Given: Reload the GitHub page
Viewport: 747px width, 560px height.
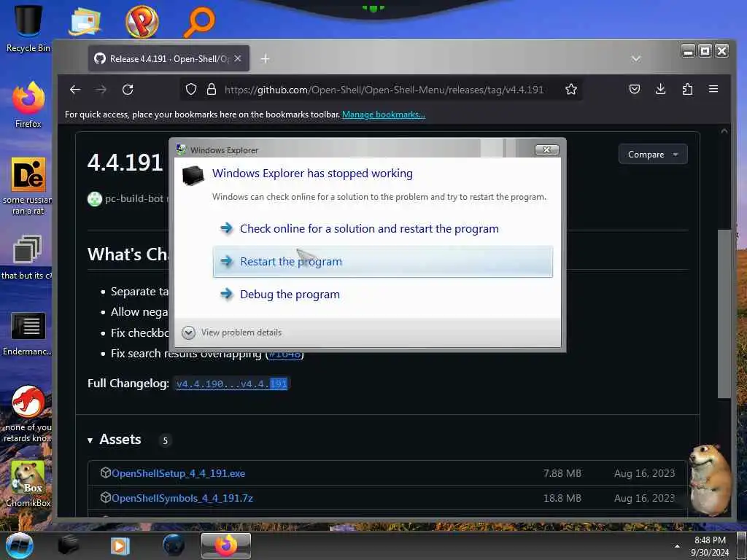Looking at the screenshot, I should click(x=128, y=90).
